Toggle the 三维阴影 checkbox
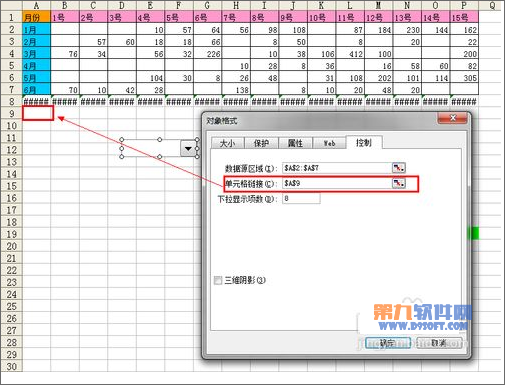The image size is (505, 385). 218,280
